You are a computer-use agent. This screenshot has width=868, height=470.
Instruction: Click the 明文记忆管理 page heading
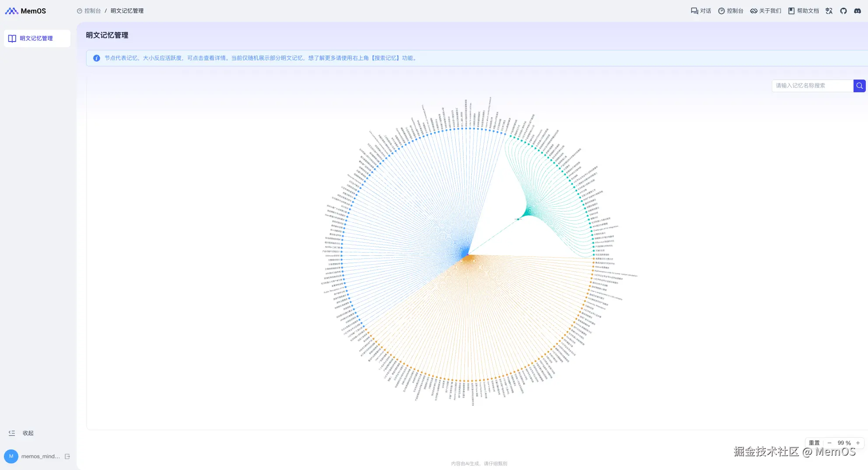(107, 35)
